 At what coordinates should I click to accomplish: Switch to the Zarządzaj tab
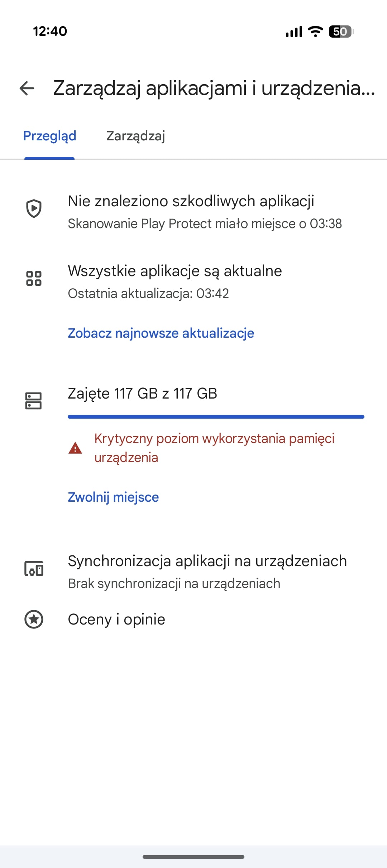pyautogui.click(x=135, y=136)
